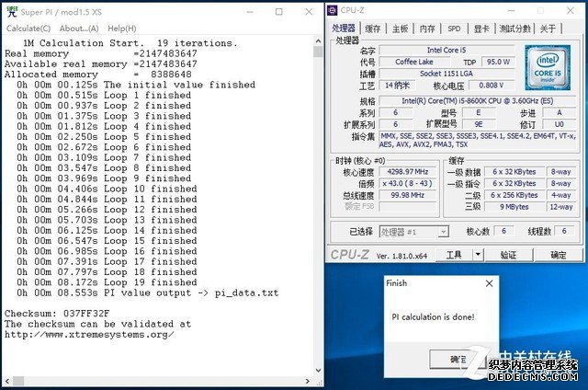Click the '6 x 256 KBytes' level 2 cache value
Image resolution: width=588 pixels, height=390 pixels.
[514, 195]
